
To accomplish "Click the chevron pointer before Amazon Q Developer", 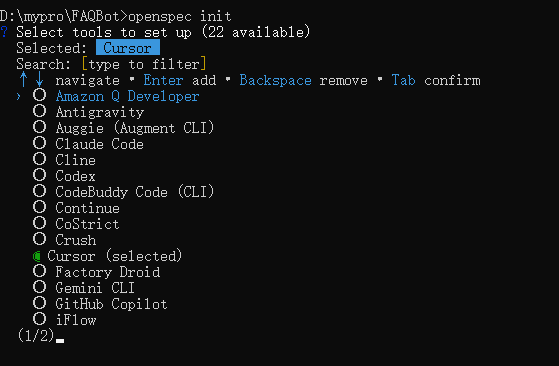I will point(19,96).
